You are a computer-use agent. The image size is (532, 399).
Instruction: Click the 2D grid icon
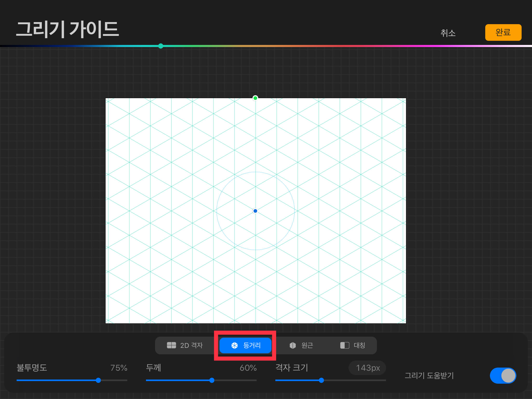171,345
